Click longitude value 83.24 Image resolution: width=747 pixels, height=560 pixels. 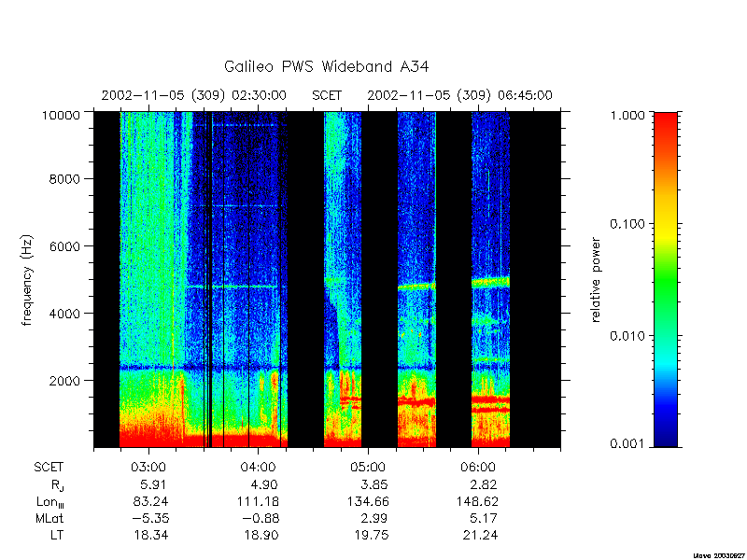click(x=149, y=502)
